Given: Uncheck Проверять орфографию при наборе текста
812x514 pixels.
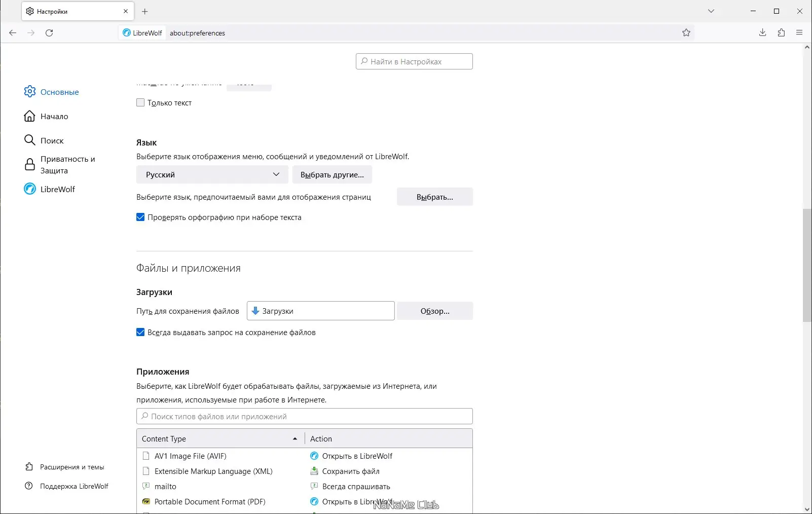Looking at the screenshot, I should [140, 217].
